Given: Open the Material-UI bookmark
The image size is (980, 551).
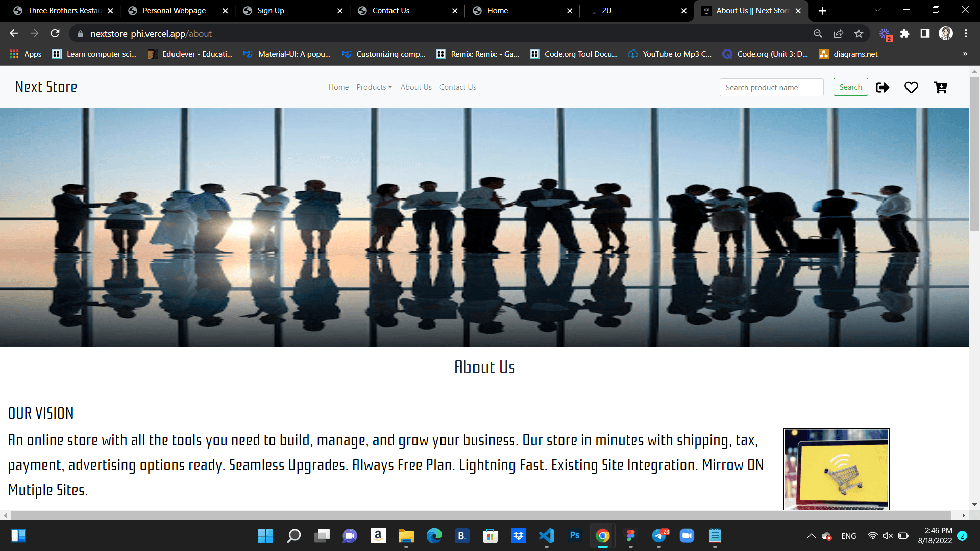Looking at the screenshot, I should (x=287, y=54).
